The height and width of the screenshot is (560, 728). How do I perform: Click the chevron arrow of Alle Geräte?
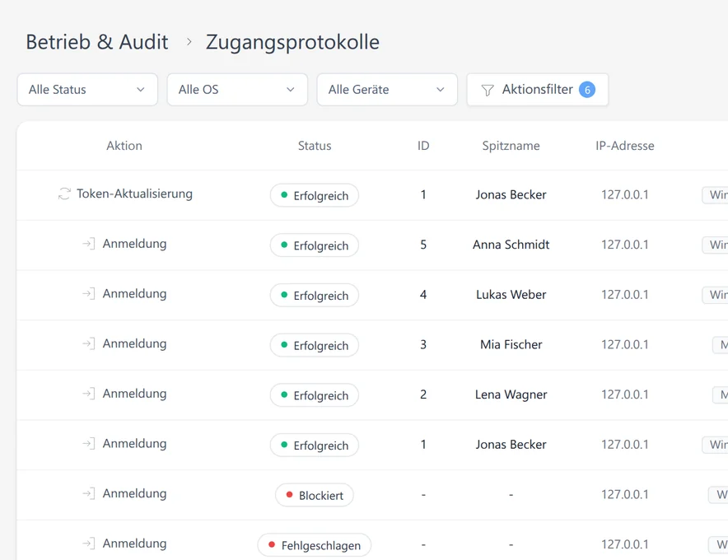click(x=440, y=90)
